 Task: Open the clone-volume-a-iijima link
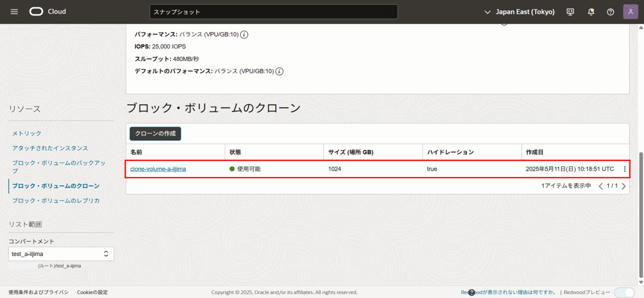[158, 169]
